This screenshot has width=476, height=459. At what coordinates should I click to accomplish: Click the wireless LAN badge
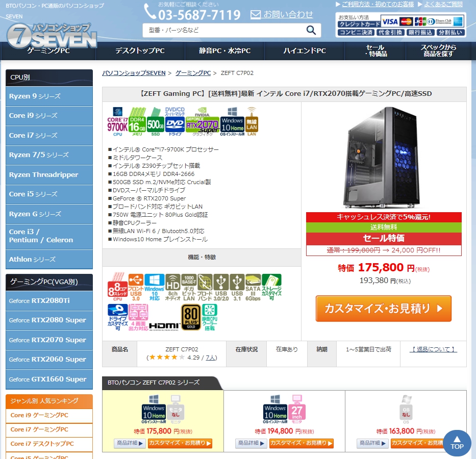coord(252,121)
